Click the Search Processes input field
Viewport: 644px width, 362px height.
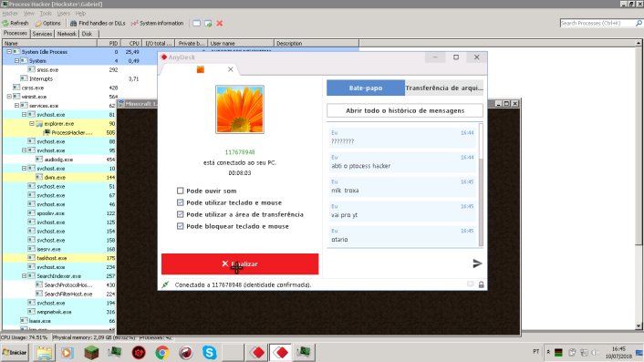597,24
